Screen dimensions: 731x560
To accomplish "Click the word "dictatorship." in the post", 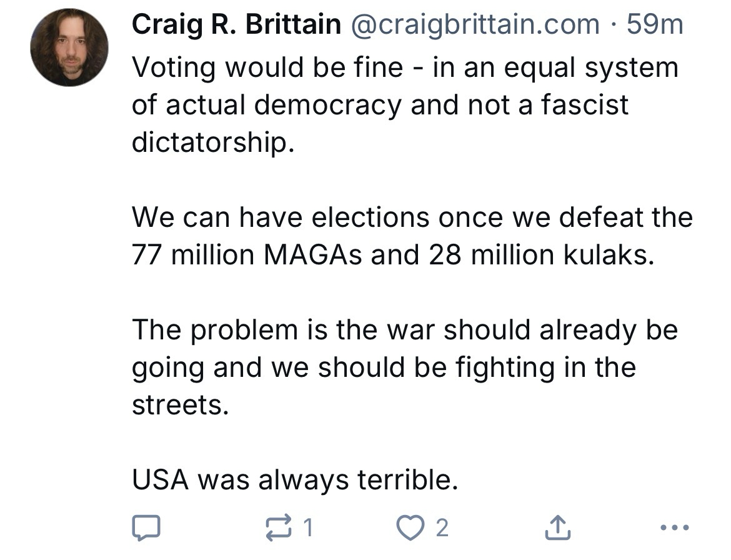I will (212, 142).
